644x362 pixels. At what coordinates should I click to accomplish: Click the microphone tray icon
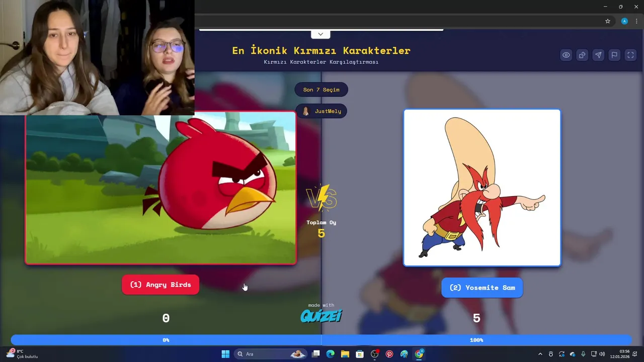pos(583,354)
